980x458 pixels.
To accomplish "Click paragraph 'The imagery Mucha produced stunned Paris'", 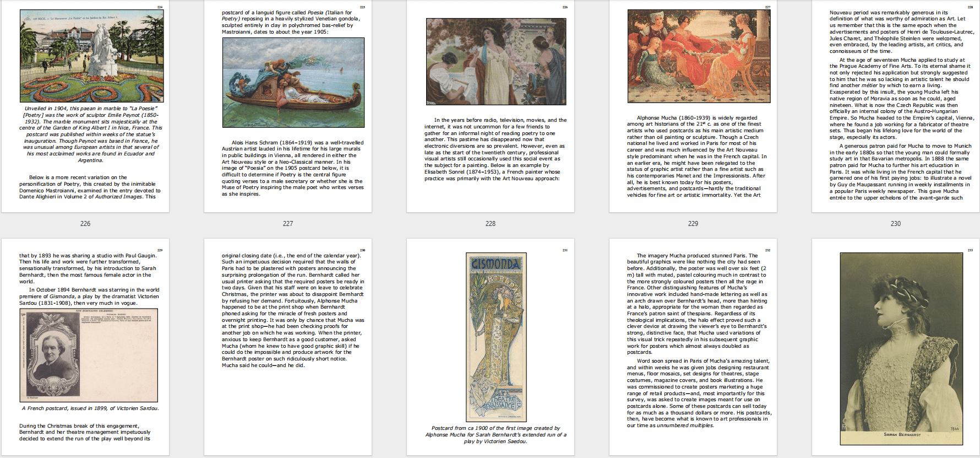I will click(x=697, y=304).
